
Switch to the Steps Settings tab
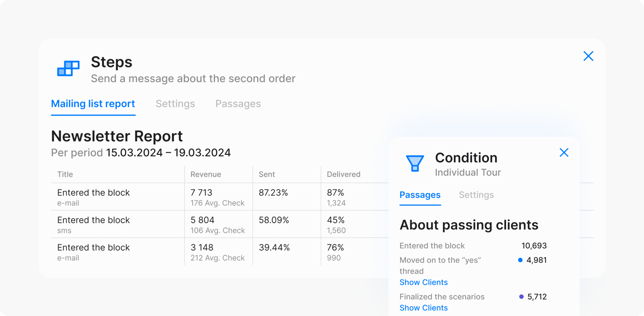coord(175,104)
